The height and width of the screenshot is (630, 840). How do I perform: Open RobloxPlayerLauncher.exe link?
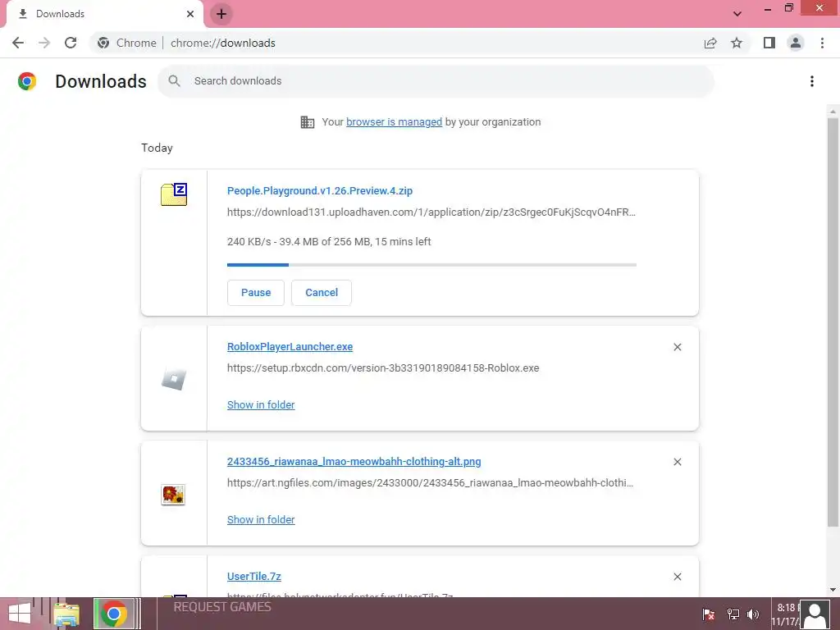pyautogui.click(x=290, y=347)
